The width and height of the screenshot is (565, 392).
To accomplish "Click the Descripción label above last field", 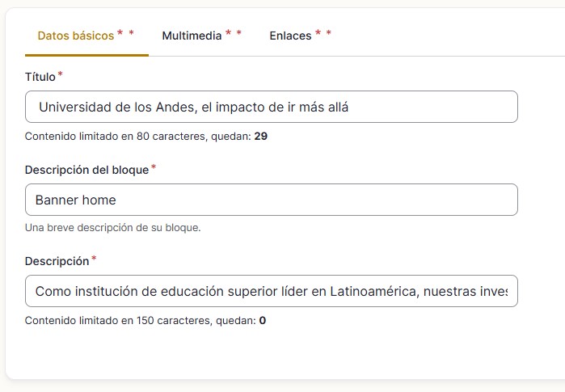I will click(x=57, y=261).
